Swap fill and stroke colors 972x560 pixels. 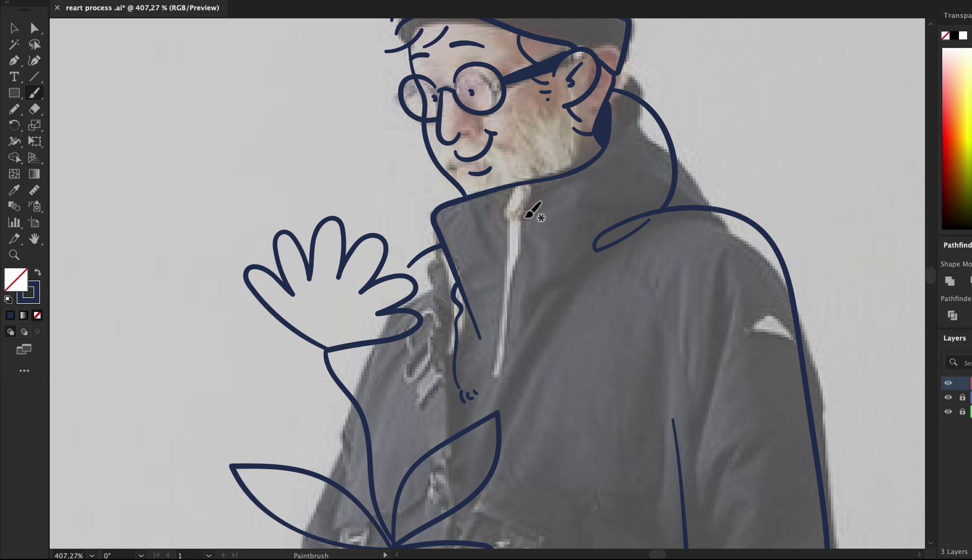37,272
